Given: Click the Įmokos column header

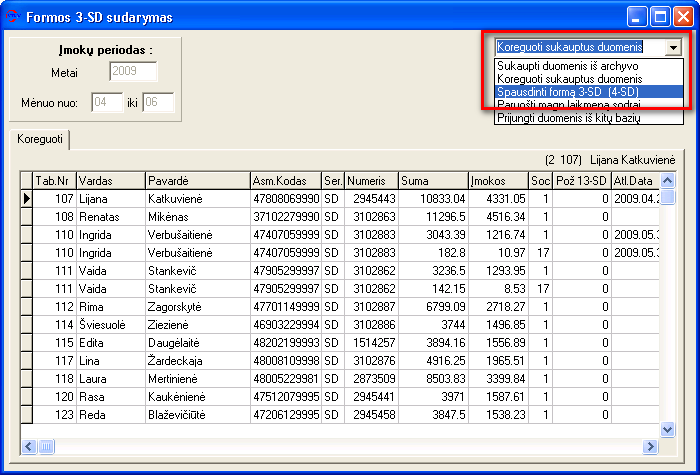Looking at the screenshot, I should 498,181.
